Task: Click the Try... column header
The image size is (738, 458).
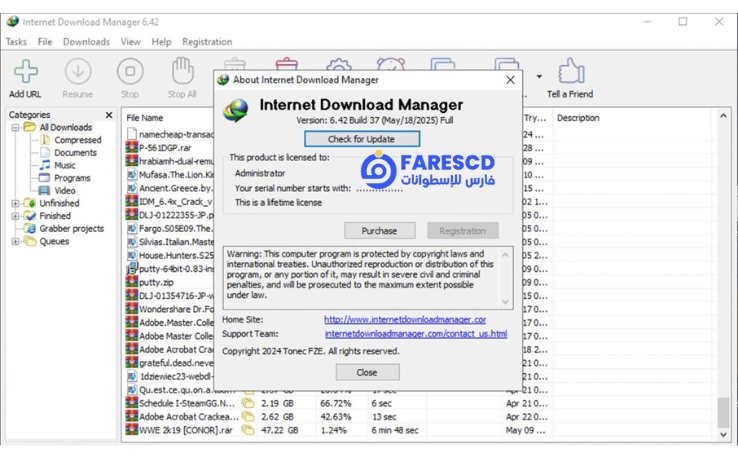Action: click(535, 118)
